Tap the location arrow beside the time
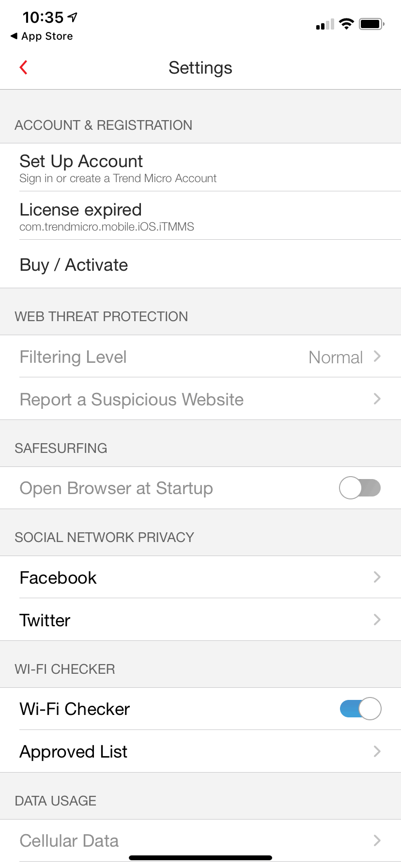This screenshot has height=868, width=401. (73, 17)
